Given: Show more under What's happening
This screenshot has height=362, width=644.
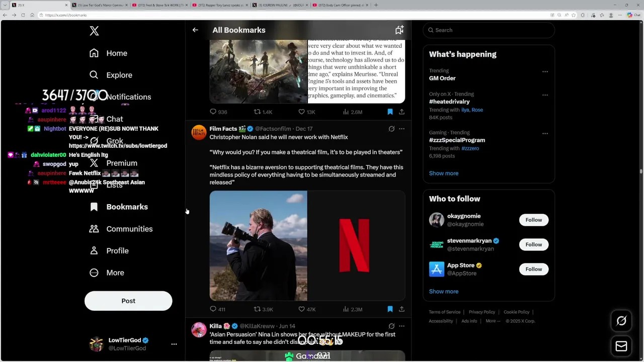Looking at the screenshot, I should (444, 173).
